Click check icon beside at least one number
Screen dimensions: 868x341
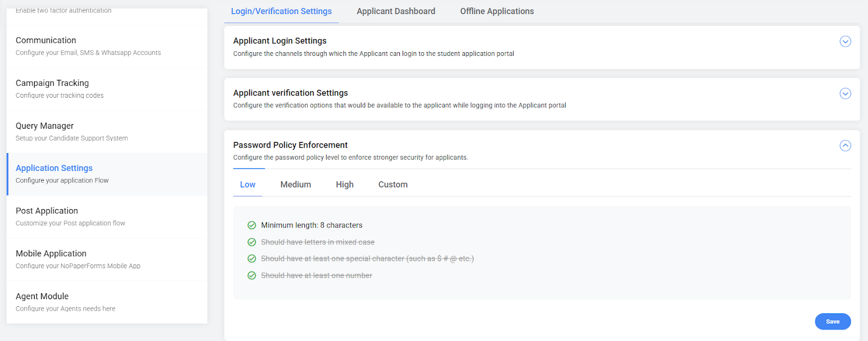click(252, 275)
